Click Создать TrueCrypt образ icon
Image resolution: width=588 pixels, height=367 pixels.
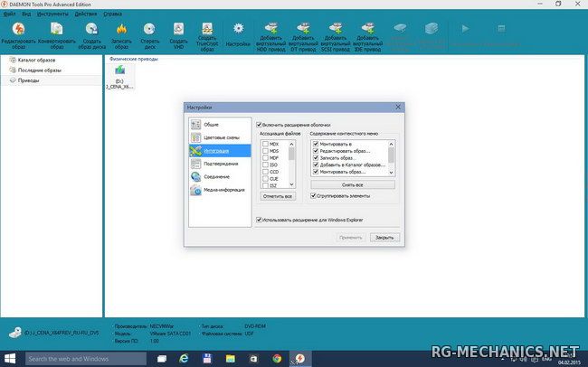tap(208, 30)
